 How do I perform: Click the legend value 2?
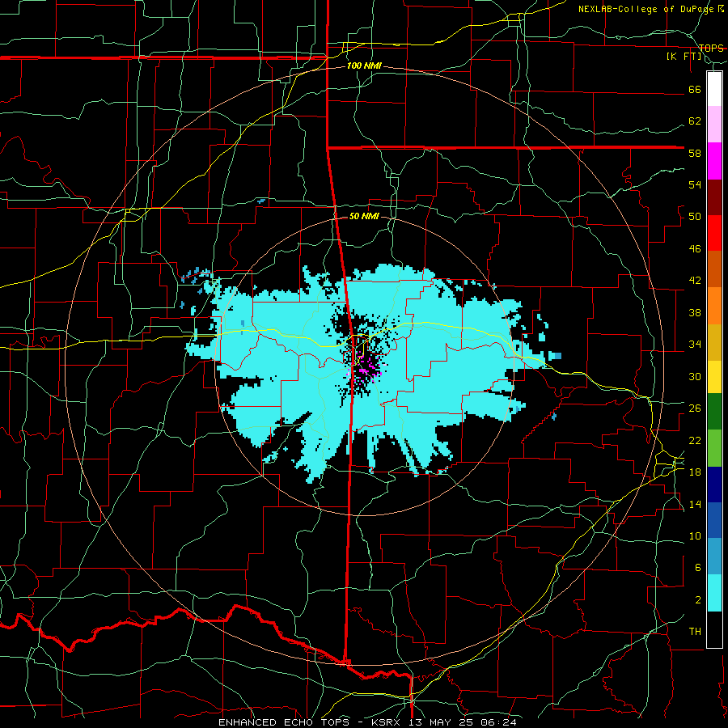[x=698, y=600]
